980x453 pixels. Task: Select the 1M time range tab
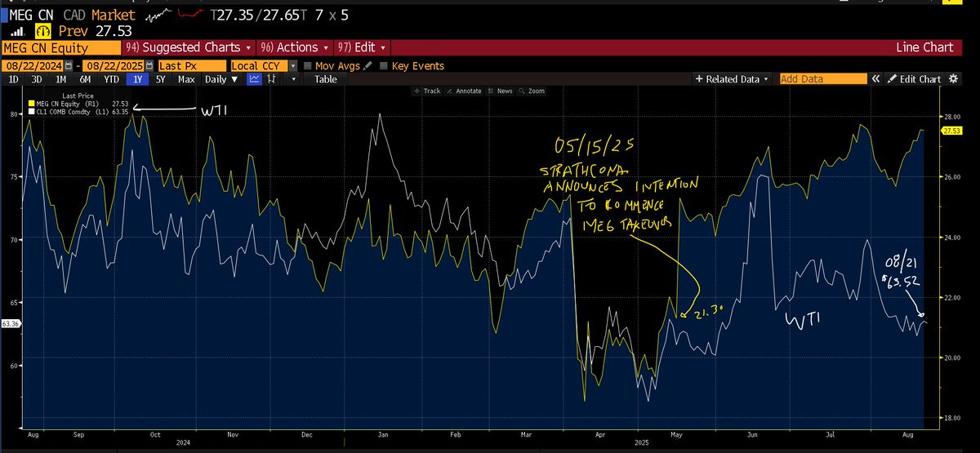pyautogui.click(x=60, y=79)
